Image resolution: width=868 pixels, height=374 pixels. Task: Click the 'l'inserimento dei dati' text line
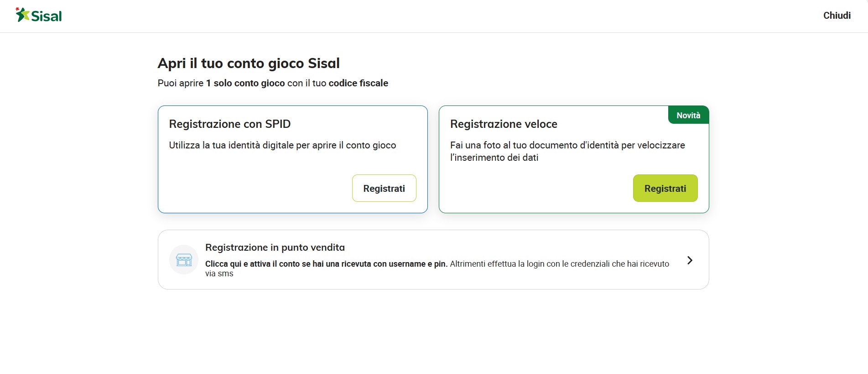(494, 158)
